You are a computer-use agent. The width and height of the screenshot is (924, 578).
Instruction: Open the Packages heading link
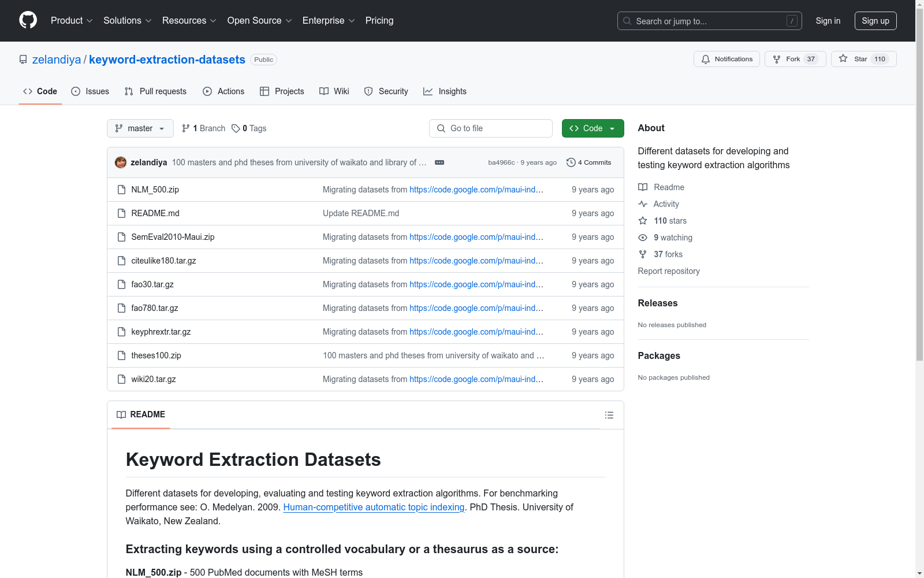659,355
